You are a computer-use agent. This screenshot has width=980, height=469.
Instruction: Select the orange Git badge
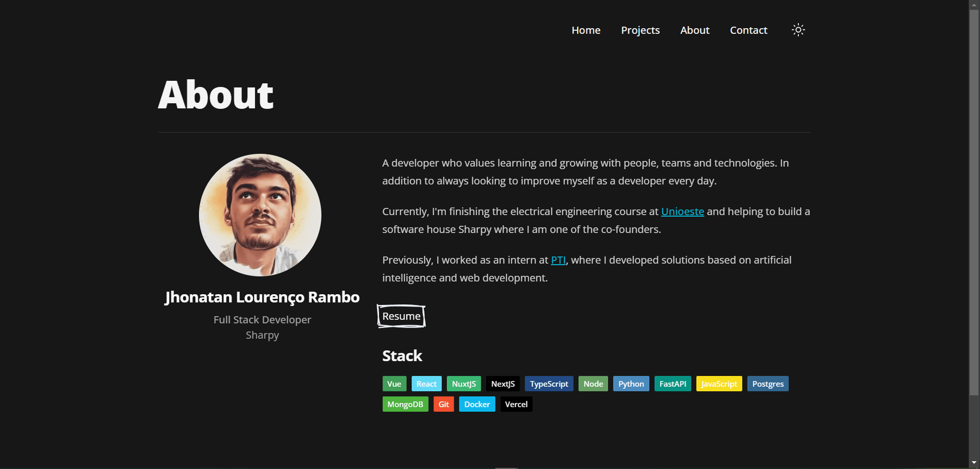pos(444,404)
